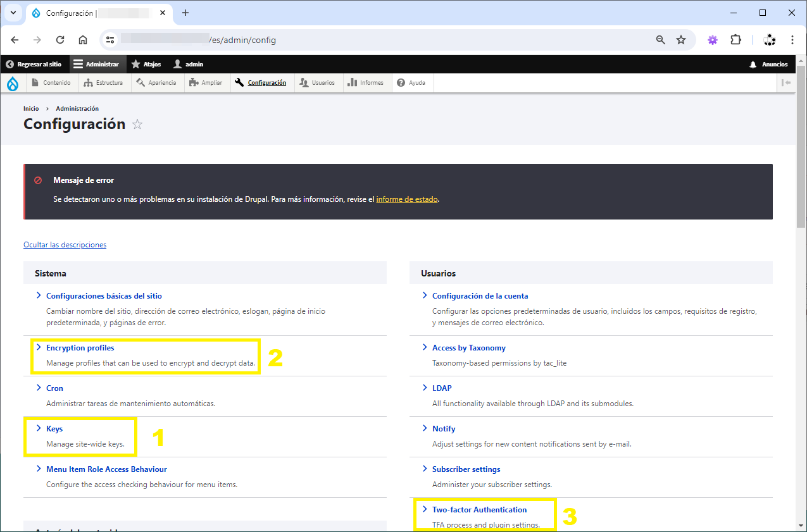Open the Configuración admin menu item
The image size is (807, 532).
[261, 83]
